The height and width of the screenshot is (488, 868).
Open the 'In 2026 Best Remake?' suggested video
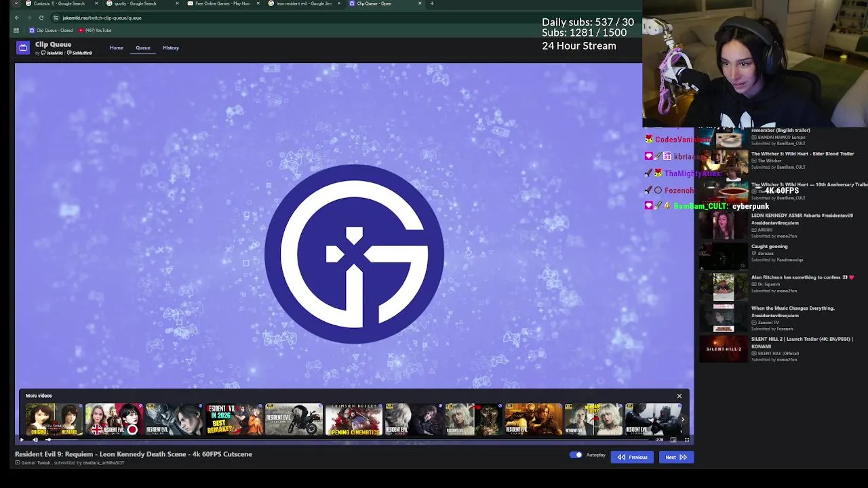point(234,420)
